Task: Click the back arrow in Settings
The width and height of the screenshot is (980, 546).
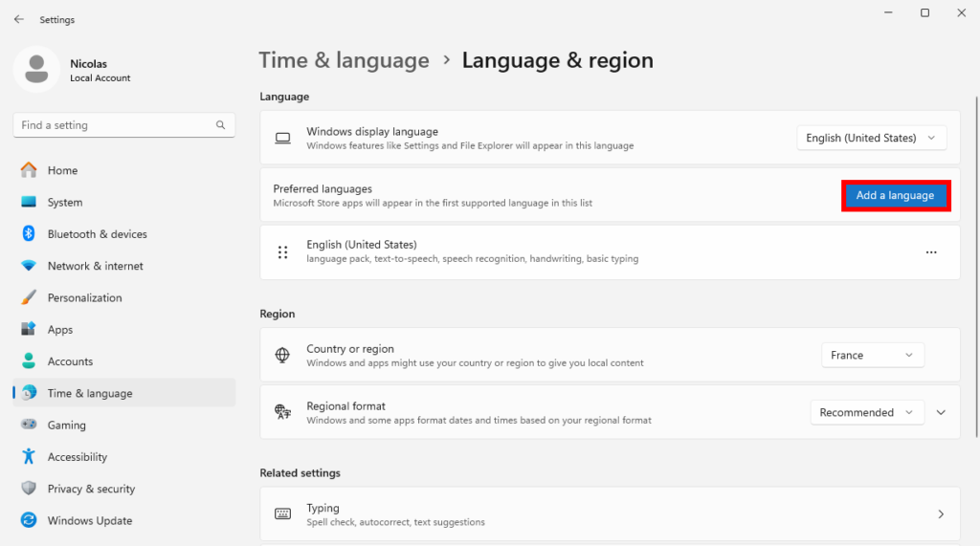Action: (x=19, y=19)
